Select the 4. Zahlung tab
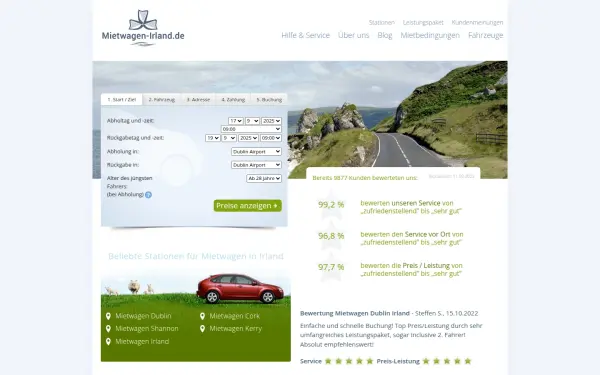 (x=233, y=100)
